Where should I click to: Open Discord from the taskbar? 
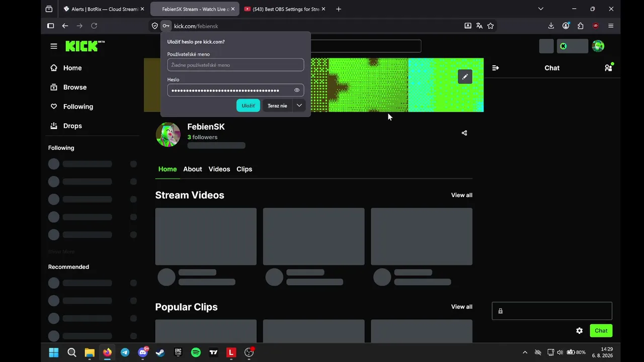pos(143,352)
